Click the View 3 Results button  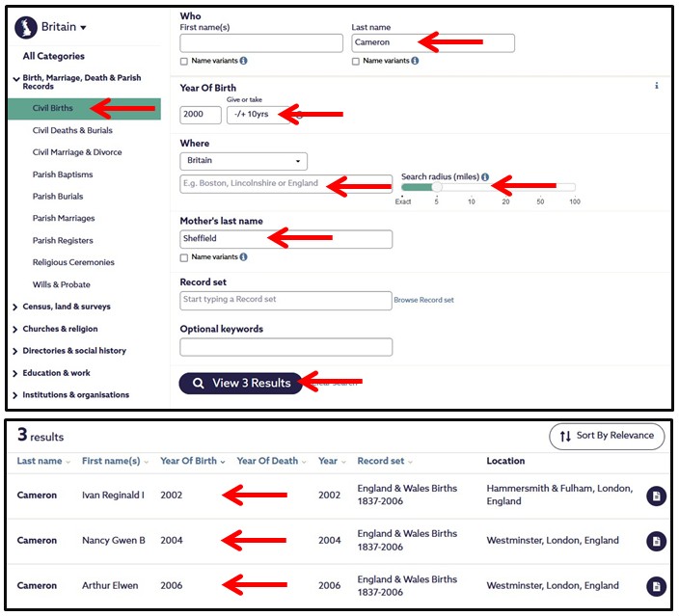pos(240,383)
